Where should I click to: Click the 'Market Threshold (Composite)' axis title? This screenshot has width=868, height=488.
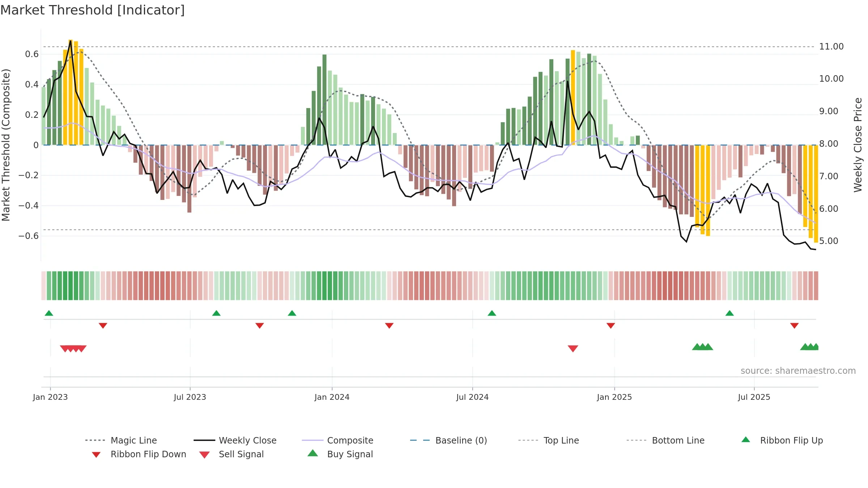click(6, 145)
